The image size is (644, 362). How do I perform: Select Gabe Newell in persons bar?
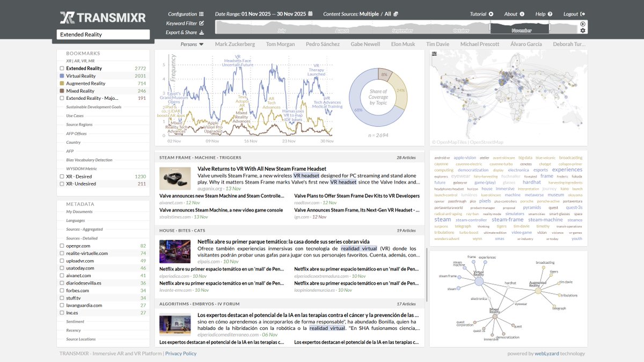pos(365,45)
